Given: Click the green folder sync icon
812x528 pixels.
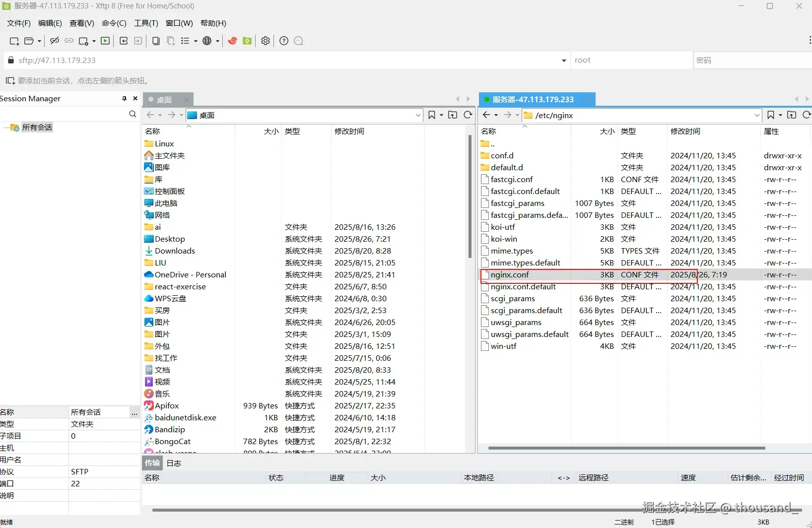Looking at the screenshot, I should point(247,41).
